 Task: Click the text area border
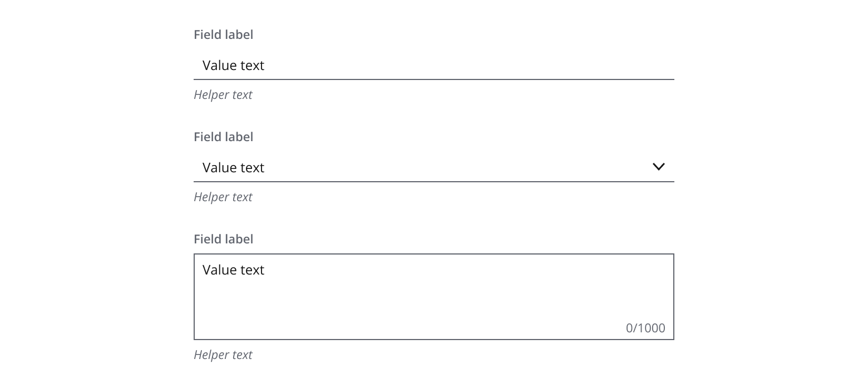[x=434, y=255]
